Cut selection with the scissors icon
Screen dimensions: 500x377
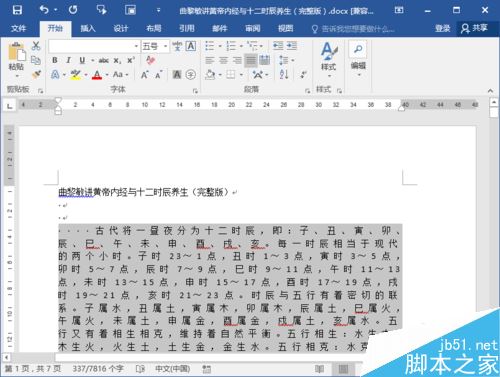36,46
